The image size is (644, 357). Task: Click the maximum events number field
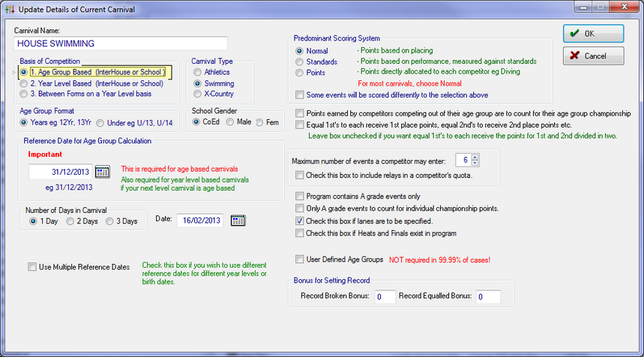coord(463,160)
